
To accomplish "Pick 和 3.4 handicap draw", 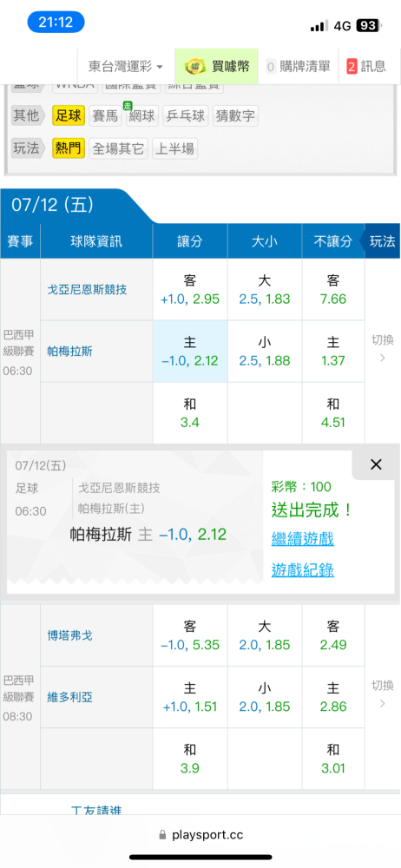I will click(x=190, y=413).
